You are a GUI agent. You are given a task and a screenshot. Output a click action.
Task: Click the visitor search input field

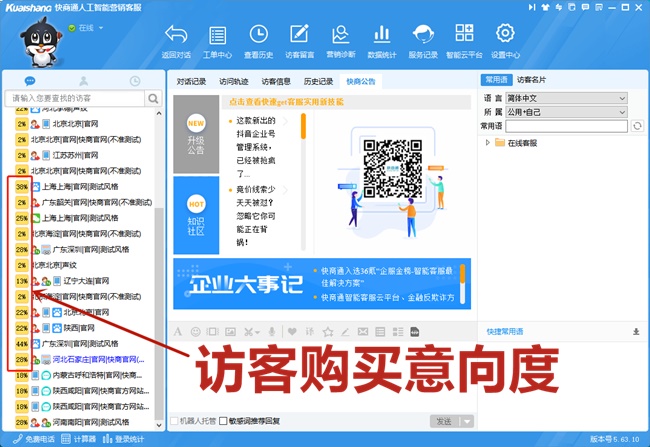pyautogui.click(x=80, y=99)
